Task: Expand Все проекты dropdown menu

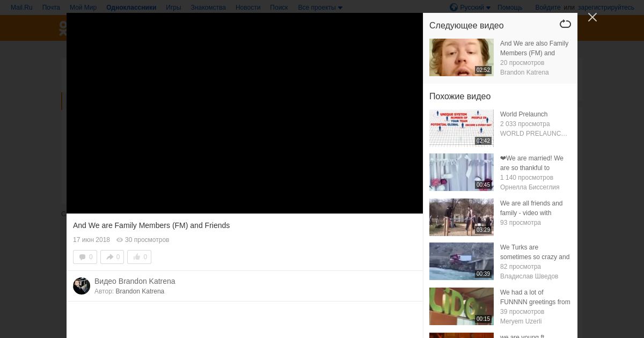Action: pos(320,8)
